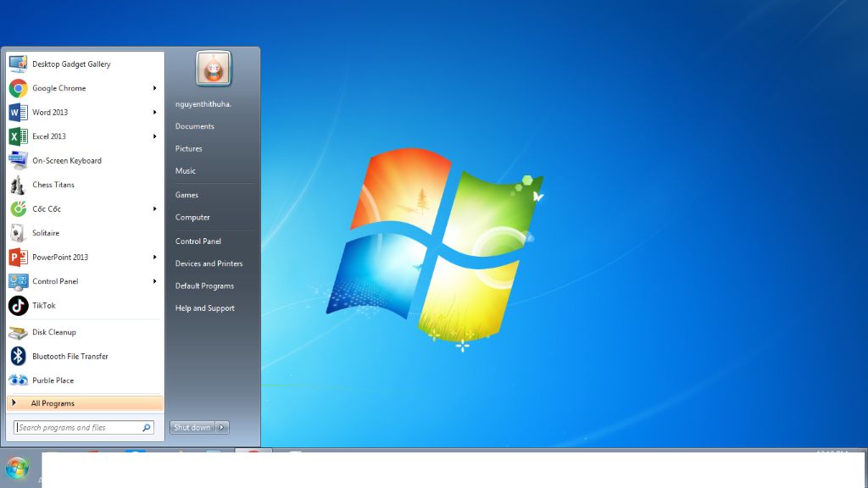Open Control Panel in right pane
The height and width of the screenshot is (488, 868).
(x=198, y=241)
